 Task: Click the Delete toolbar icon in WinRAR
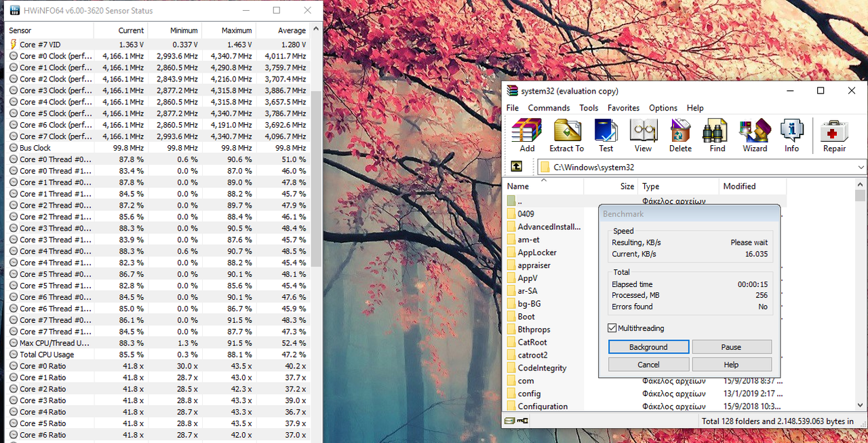pyautogui.click(x=680, y=136)
